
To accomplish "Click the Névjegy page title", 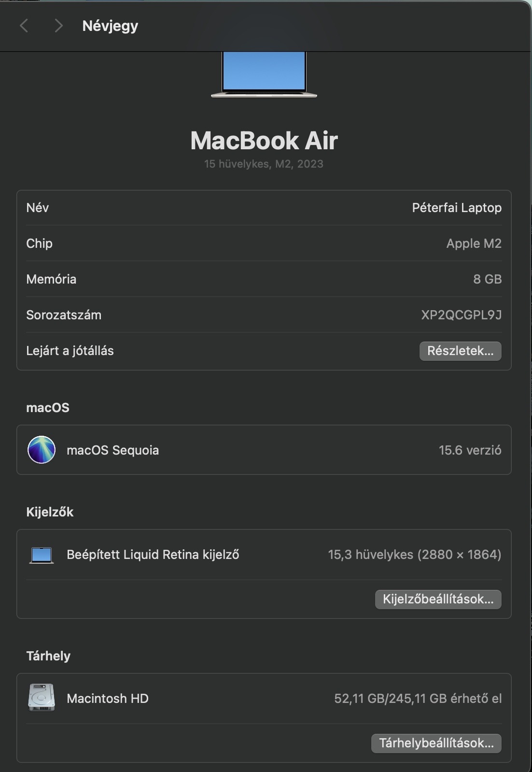I will [110, 26].
